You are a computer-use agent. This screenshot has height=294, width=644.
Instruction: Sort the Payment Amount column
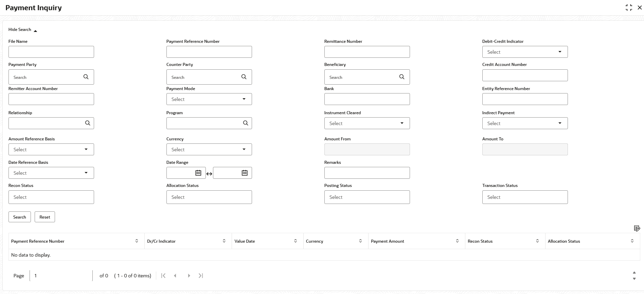click(x=457, y=241)
